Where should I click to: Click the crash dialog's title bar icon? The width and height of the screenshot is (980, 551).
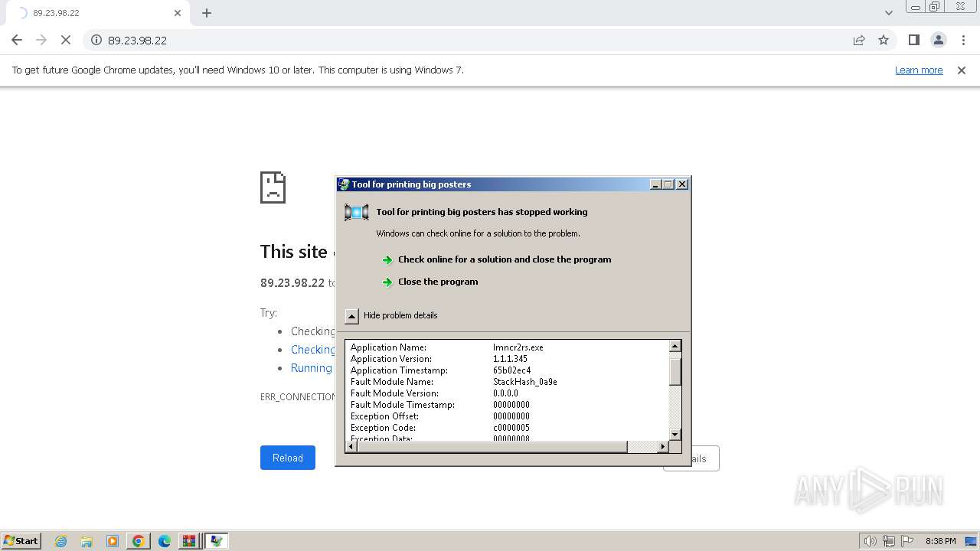(x=344, y=184)
